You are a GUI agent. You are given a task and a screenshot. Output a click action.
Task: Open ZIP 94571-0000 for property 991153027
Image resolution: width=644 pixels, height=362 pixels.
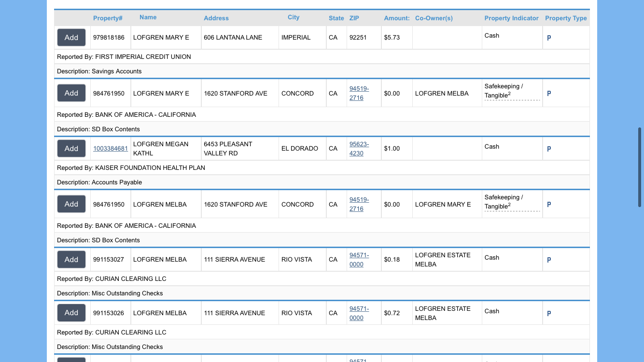click(x=359, y=260)
